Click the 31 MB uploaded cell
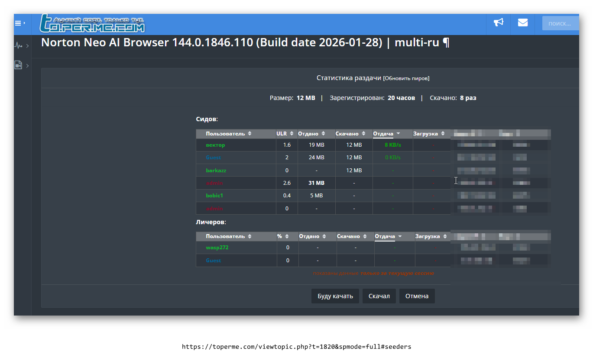Screen dimensions: 593x364 [316, 183]
